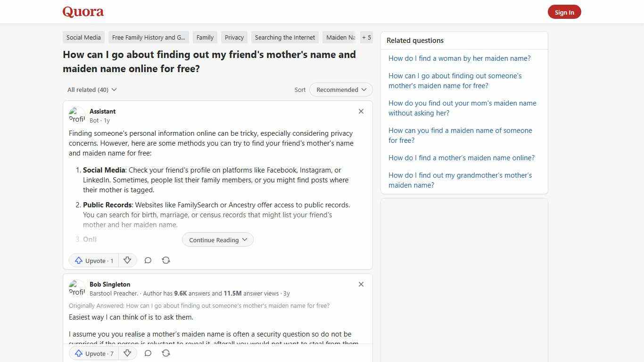Dismiss Bob Singleton's answer
The height and width of the screenshot is (362, 644).
361,284
